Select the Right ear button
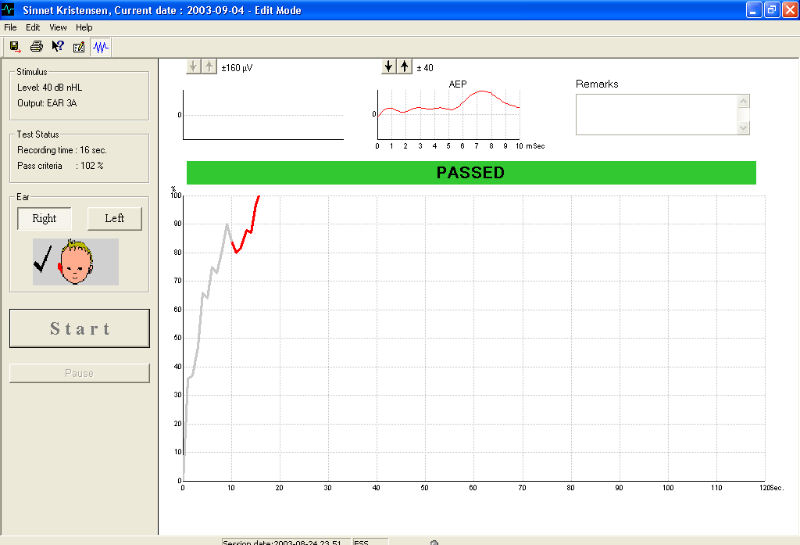Image resolution: width=800 pixels, height=545 pixels. point(44,219)
